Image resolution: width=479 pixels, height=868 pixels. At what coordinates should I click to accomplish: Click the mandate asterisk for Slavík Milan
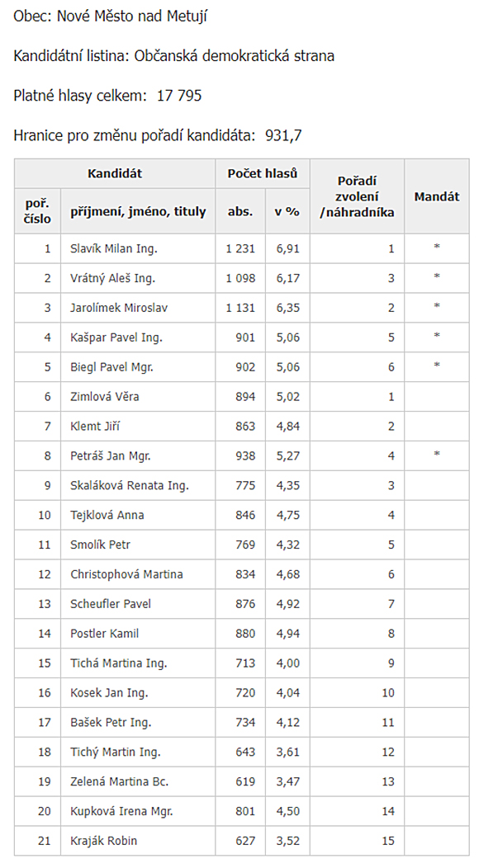437,247
